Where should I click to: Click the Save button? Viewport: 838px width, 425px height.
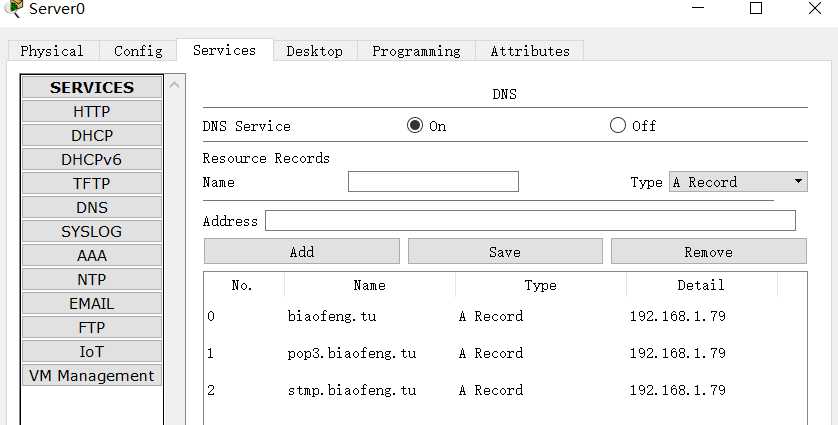[505, 252]
